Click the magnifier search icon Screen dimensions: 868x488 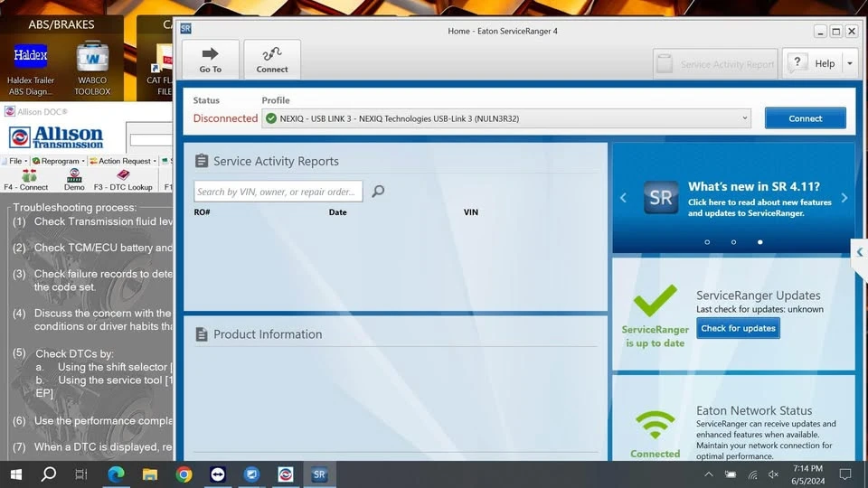coord(378,192)
